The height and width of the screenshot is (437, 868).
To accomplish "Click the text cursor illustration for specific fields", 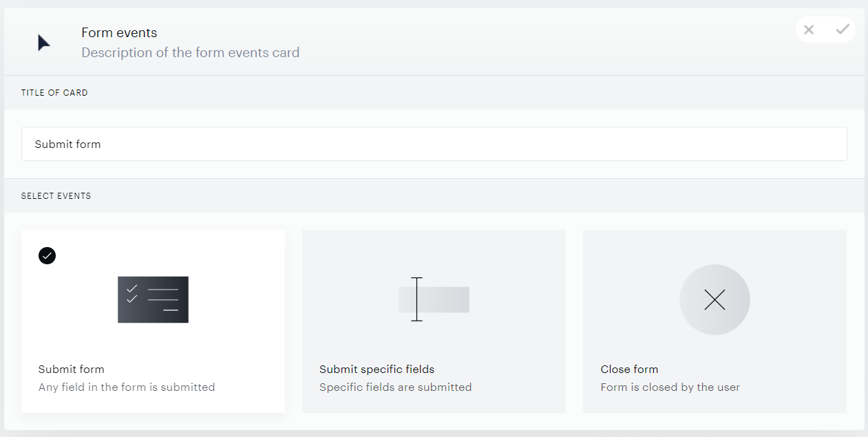I will (434, 299).
